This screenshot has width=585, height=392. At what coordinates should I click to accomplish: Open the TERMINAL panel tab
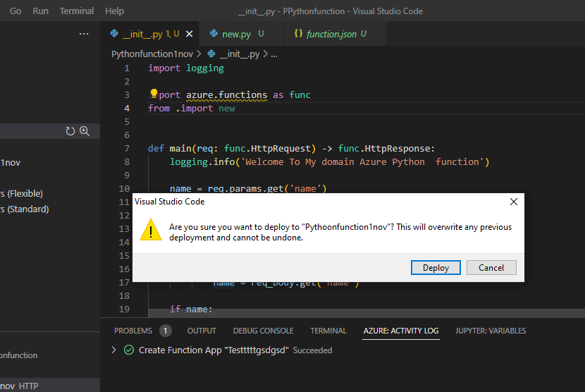click(328, 331)
